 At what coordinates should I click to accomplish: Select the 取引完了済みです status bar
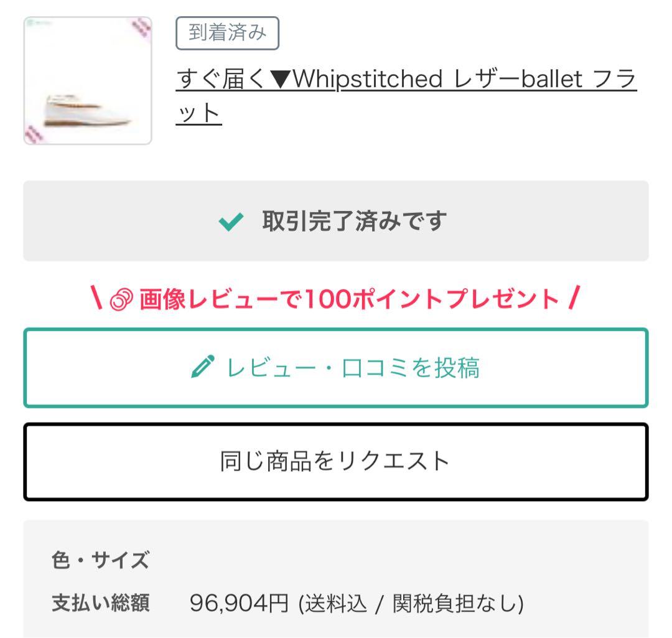[336, 220]
